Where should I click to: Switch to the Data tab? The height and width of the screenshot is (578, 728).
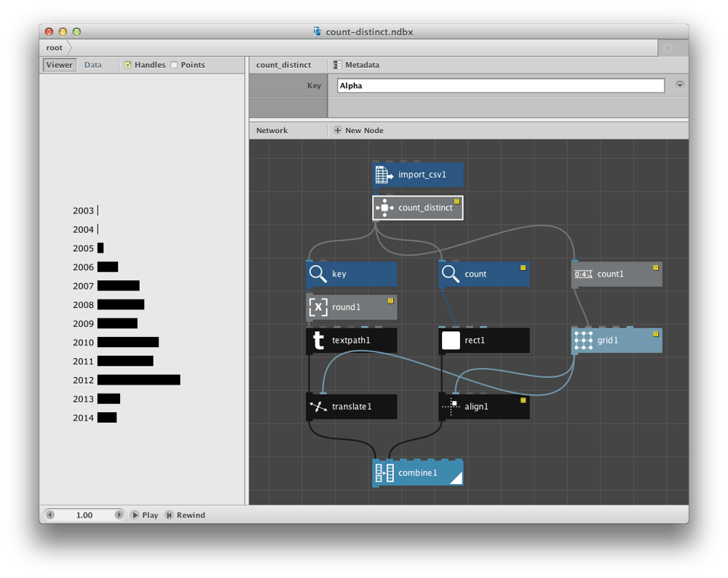(x=93, y=65)
